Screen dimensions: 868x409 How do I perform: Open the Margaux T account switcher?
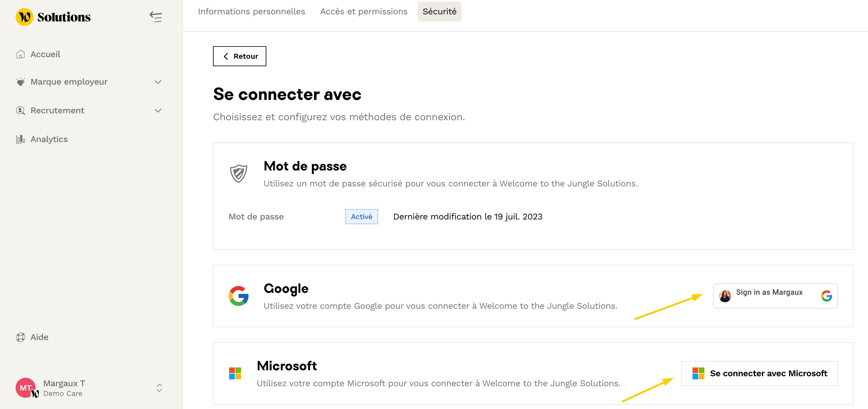(x=159, y=388)
